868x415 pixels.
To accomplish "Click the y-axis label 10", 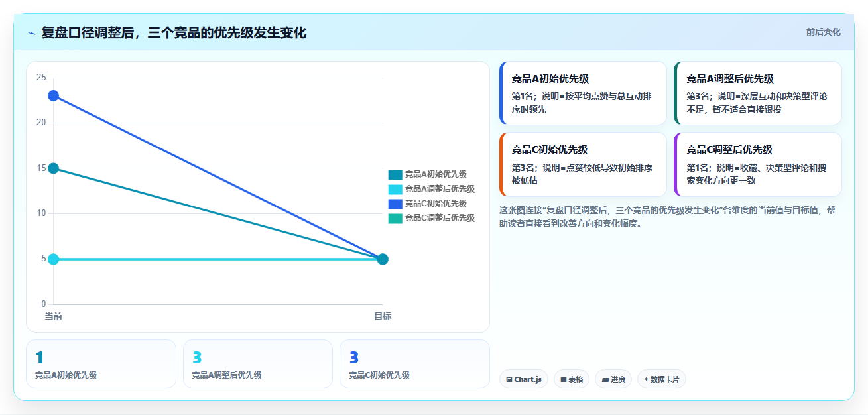I will (41, 213).
